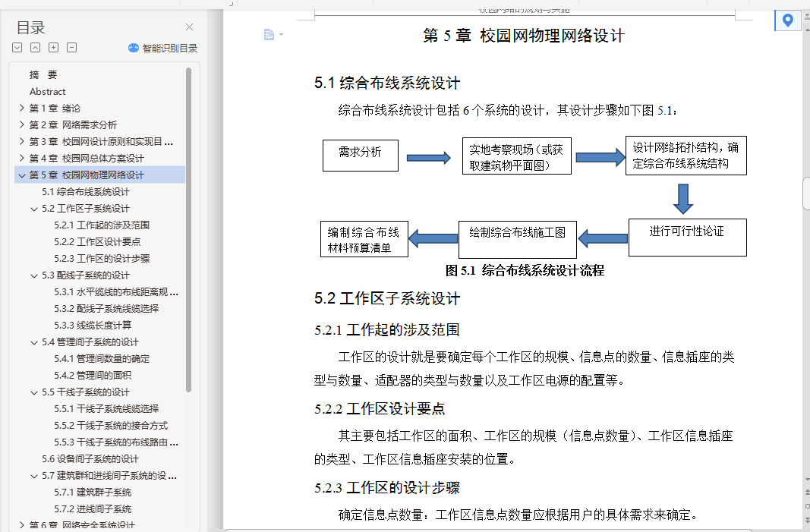
Task: Click the 进行可行性论证 flowchart box
Action: click(x=688, y=238)
